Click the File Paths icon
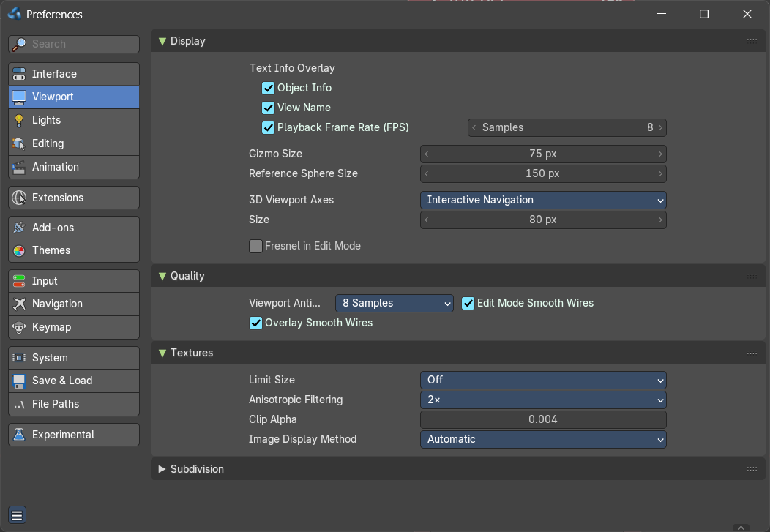Image resolution: width=770 pixels, height=532 pixels. [x=18, y=405]
